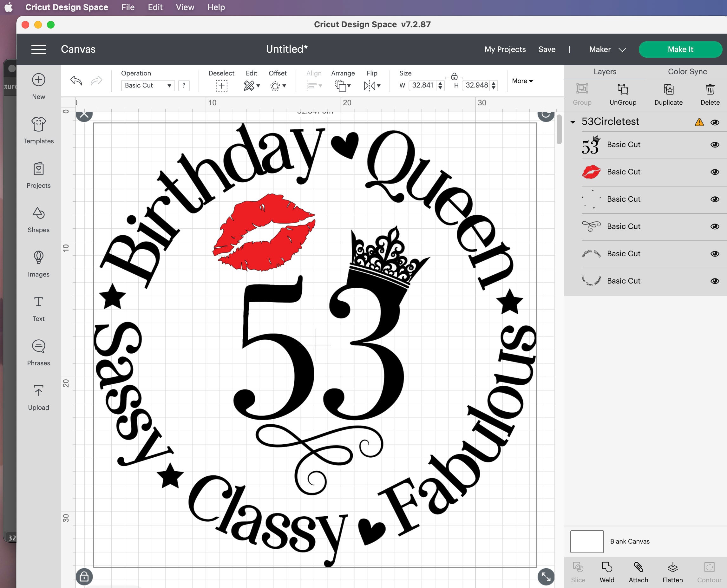Hide the Birthday Queen text layer
The height and width of the screenshot is (588, 727).
pyautogui.click(x=715, y=253)
